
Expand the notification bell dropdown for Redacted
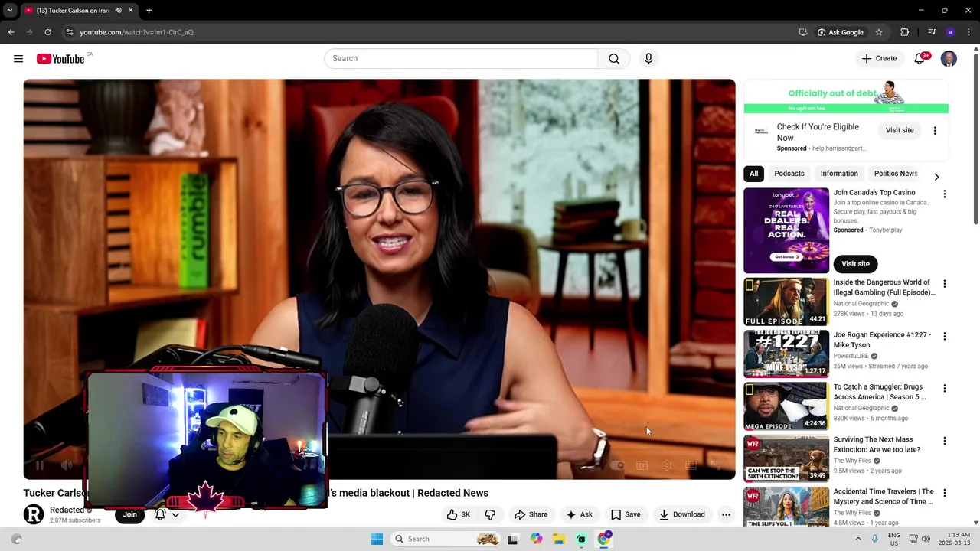point(175,514)
